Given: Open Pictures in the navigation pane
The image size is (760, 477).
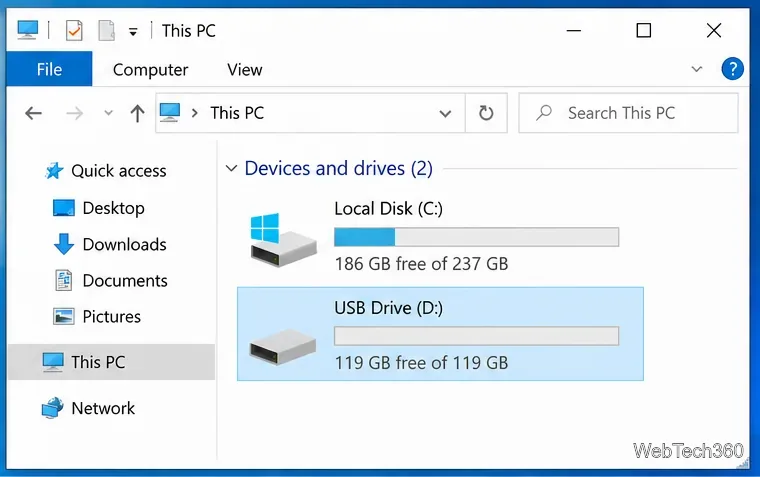Looking at the screenshot, I should click(x=111, y=317).
